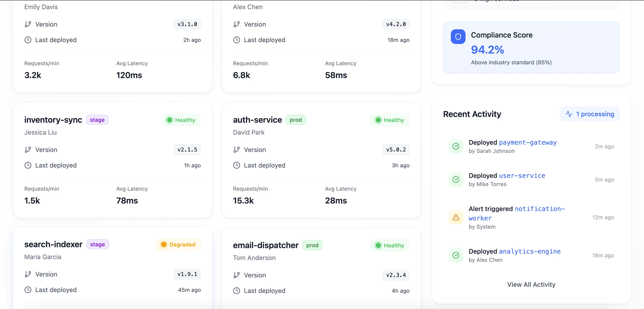
Task: Open the payment-gateway link in Recent Activity
Action: (528, 143)
